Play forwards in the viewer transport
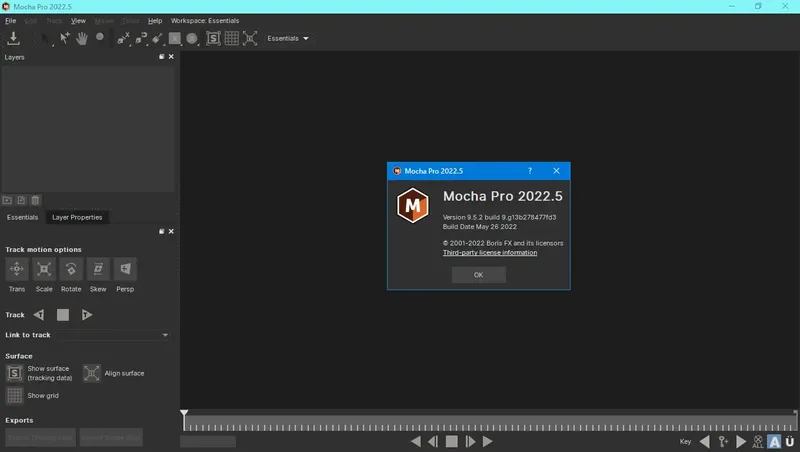Image resolution: width=800 pixels, height=452 pixels. 488,441
